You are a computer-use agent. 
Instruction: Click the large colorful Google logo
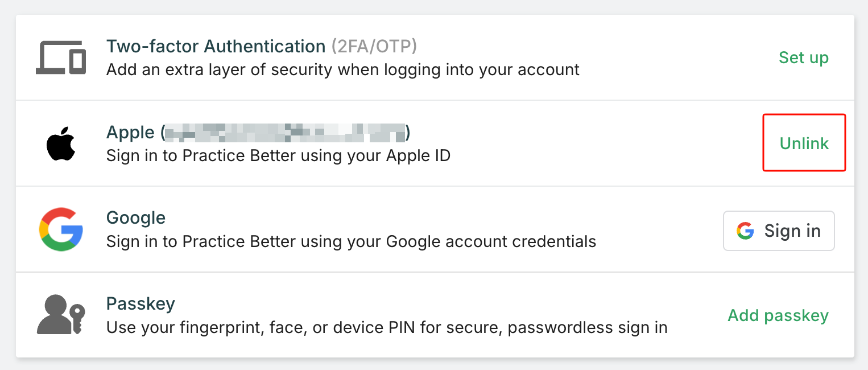(x=61, y=230)
